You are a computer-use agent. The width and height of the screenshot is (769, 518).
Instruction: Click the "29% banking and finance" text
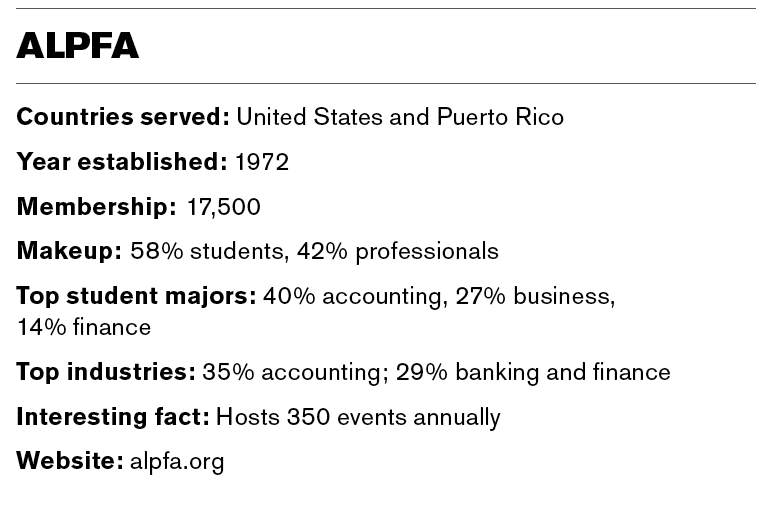point(533,372)
